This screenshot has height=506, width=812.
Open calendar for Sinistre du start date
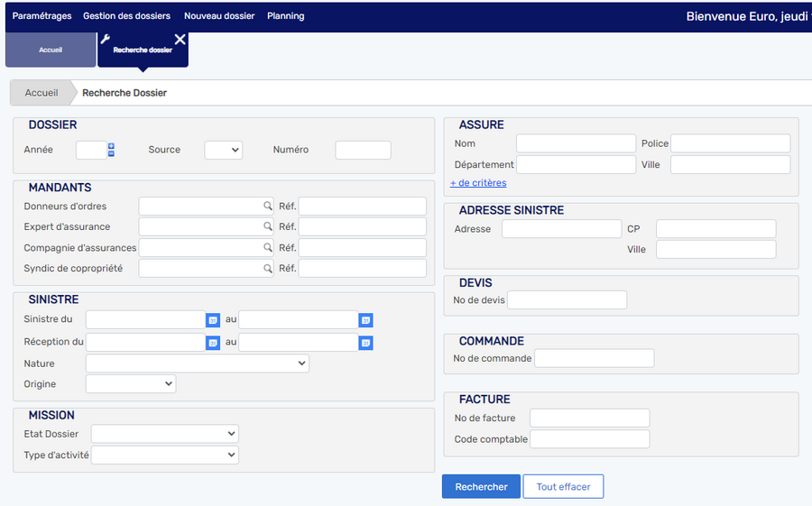click(x=213, y=320)
